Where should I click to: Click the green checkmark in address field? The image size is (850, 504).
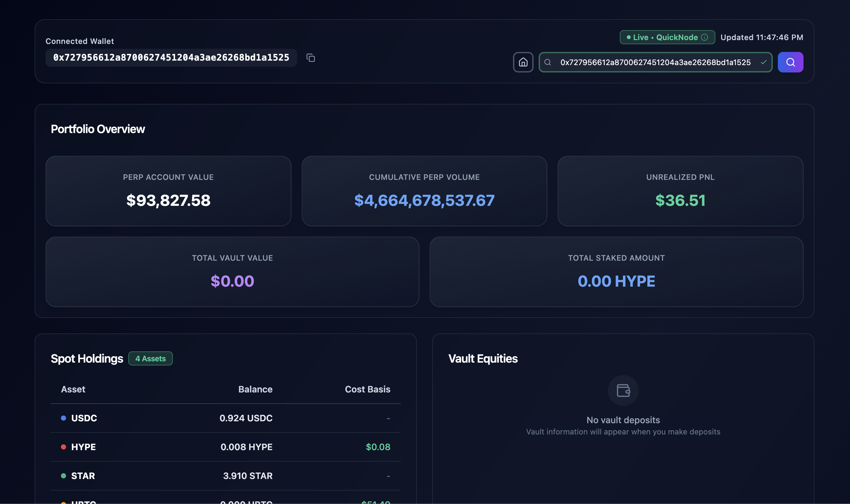(763, 62)
